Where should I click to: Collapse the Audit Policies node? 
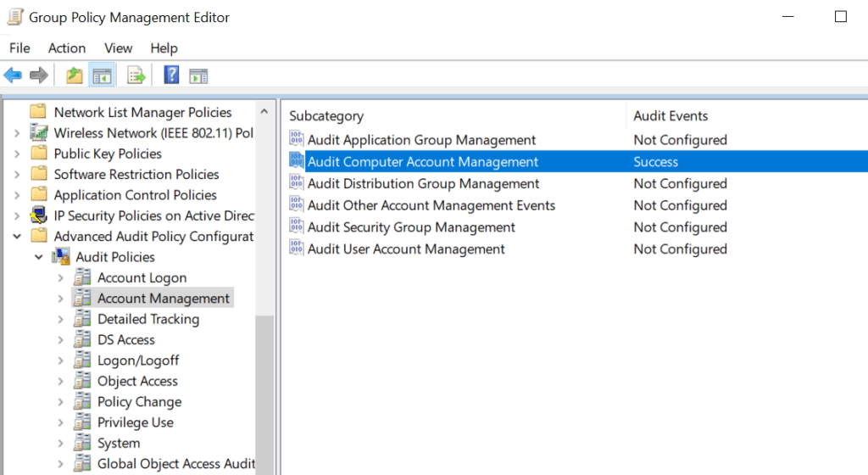[x=39, y=257]
